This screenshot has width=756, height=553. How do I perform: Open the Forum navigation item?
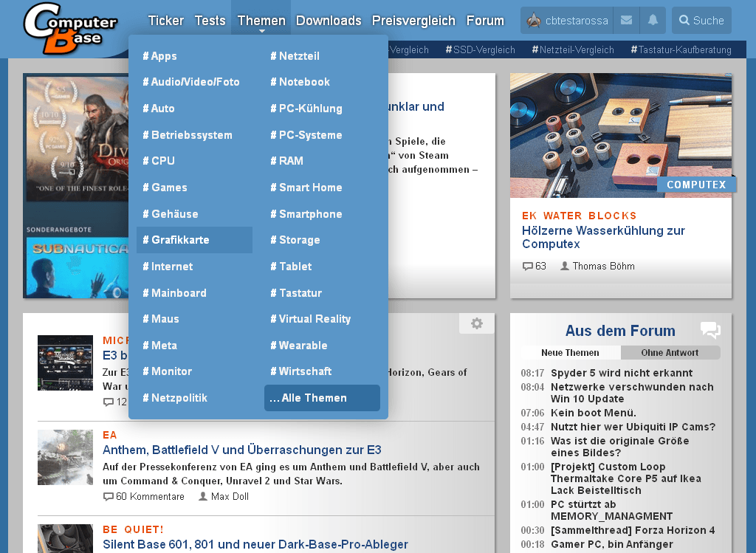pyautogui.click(x=485, y=20)
